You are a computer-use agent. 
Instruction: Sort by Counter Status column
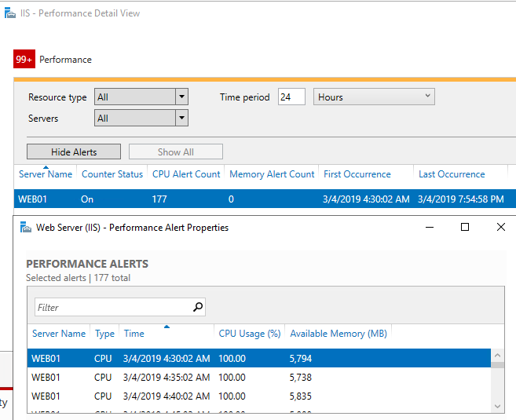[112, 174]
